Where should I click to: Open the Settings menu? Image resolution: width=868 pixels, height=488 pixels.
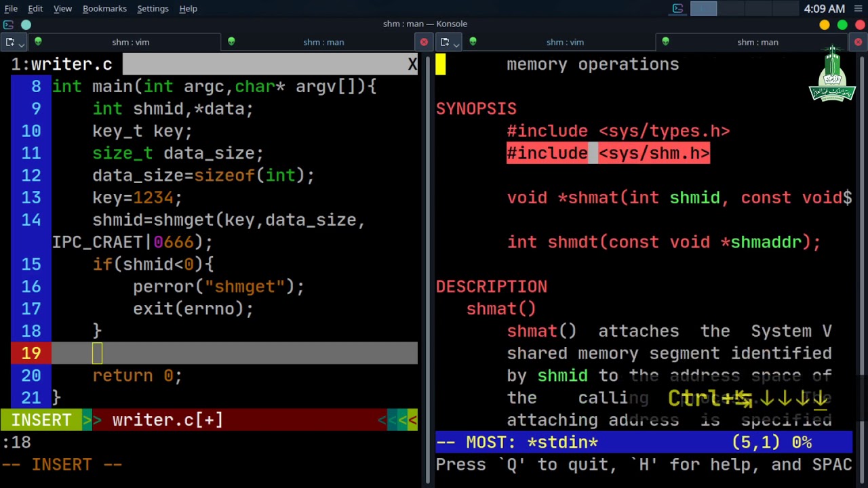(153, 8)
